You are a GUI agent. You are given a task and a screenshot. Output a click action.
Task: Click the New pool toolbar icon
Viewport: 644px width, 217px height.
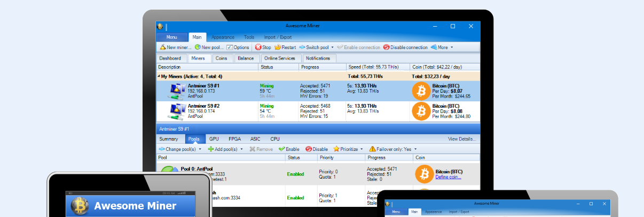pyautogui.click(x=198, y=47)
